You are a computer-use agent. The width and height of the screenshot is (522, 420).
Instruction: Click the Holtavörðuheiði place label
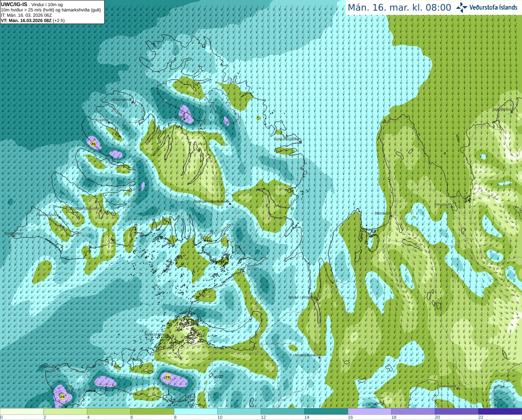click(x=306, y=355)
